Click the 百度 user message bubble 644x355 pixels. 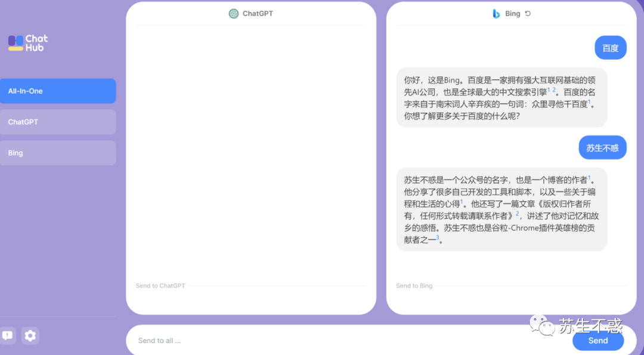(611, 48)
